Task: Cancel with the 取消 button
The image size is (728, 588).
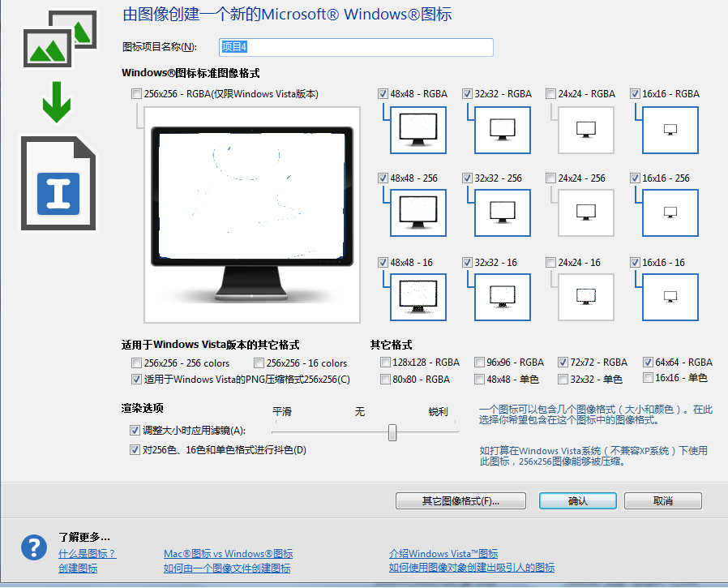Action: [663, 501]
